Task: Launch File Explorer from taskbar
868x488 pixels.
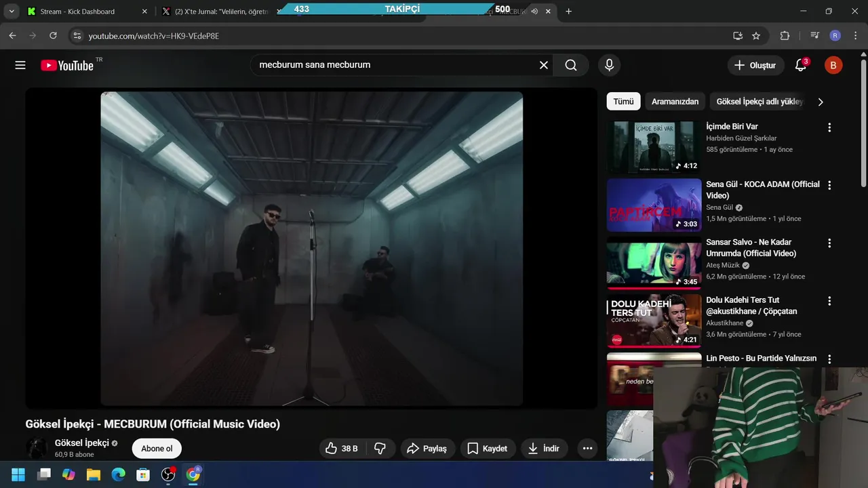Action: click(x=93, y=474)
